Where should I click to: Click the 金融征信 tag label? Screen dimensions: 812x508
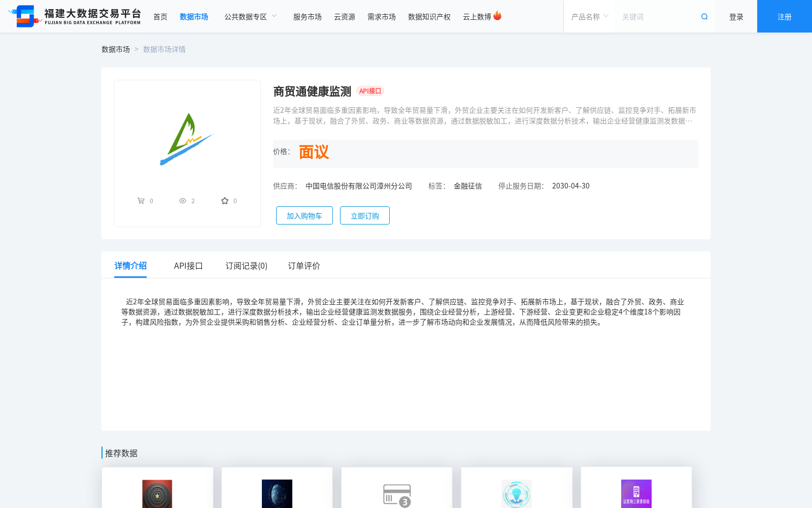[468, 186]
